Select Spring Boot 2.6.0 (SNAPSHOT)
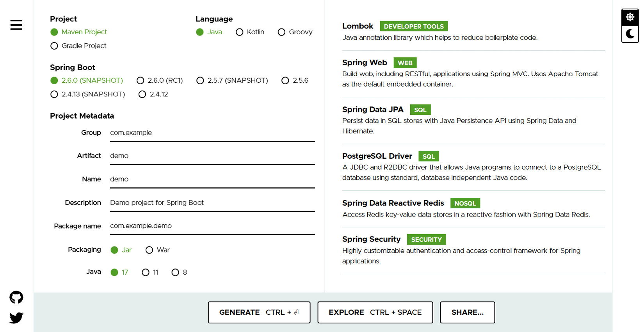This screenshot has height=332, width=644. click(x=87, y=80)
